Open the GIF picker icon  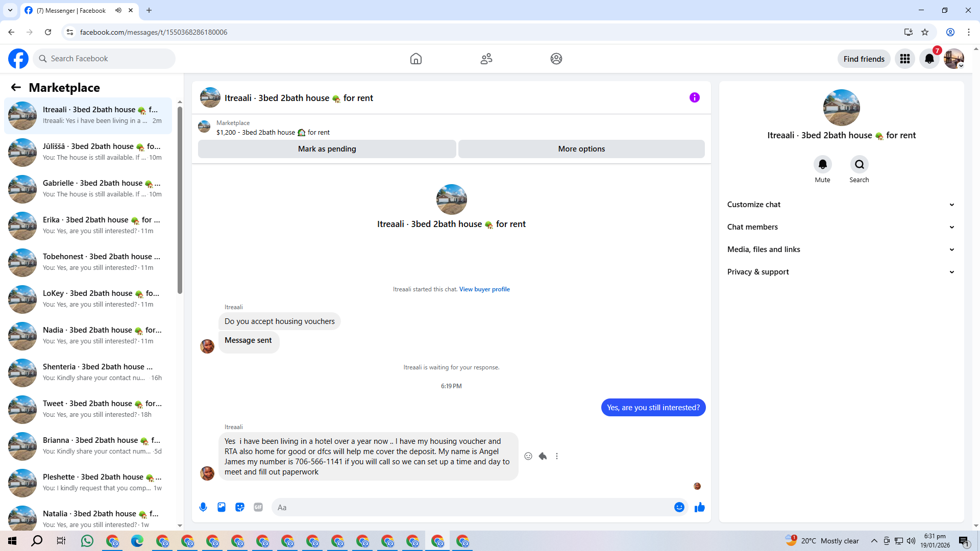click(x=258, y=507)
